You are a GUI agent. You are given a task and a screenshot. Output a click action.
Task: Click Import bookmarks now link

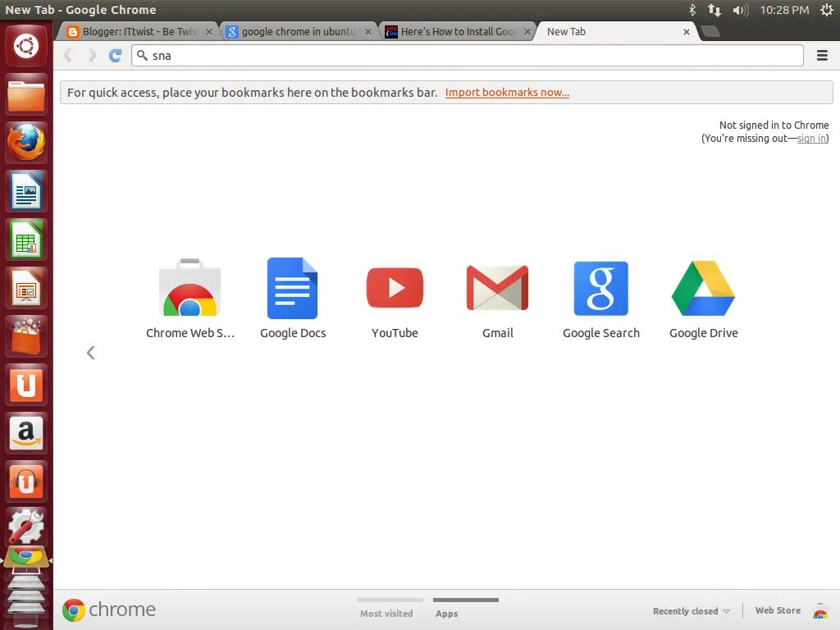(x=507, y=92)
